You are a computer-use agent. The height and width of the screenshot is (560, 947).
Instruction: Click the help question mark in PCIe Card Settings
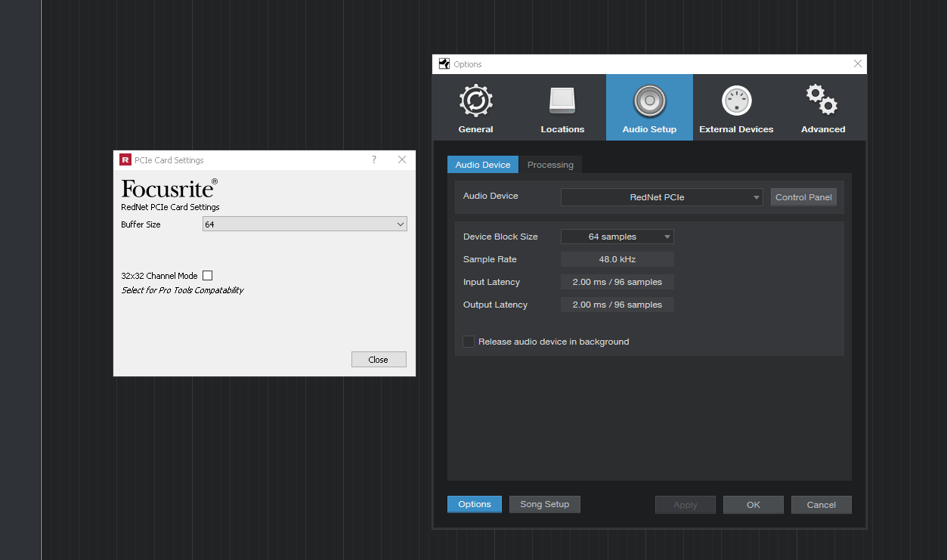click(374, 159)
